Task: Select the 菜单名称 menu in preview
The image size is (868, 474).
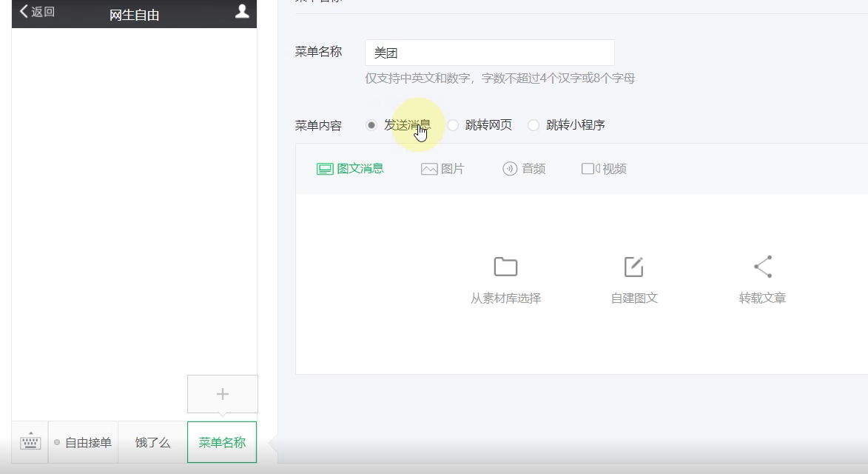Action: 222,442
